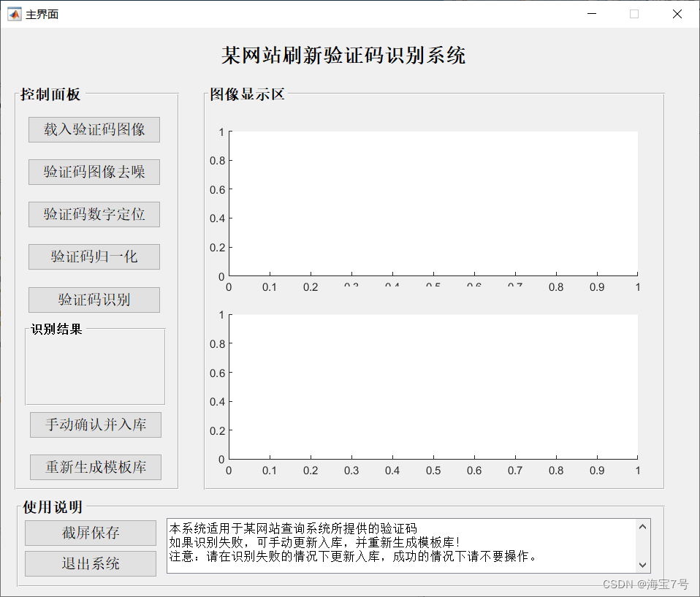Launch 验证码识别 recognition
The height and width of the screenshot is (597, 700).
click(x=94, y=300)
